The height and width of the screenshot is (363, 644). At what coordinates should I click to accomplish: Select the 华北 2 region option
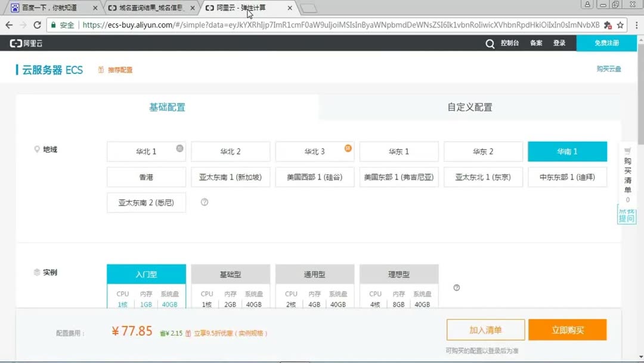click(x=230, y=151)
